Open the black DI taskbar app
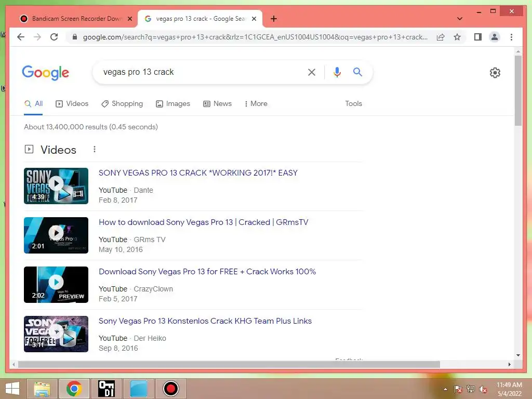This screenshot has height=399, width=532. [106, 389]
